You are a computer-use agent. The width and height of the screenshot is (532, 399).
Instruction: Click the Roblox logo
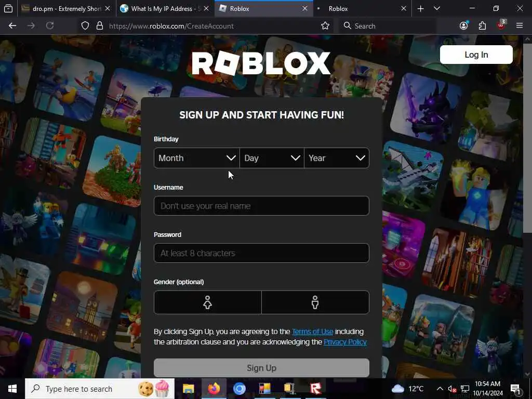(x=261, y=63)
